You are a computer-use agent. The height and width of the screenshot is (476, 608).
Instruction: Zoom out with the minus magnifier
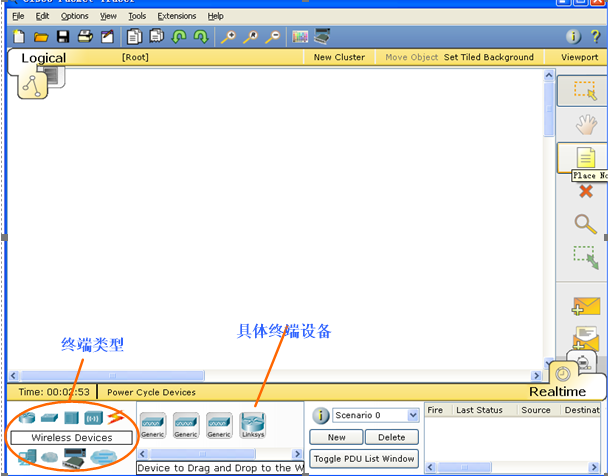pyautogui.click(x=273, y=37)
